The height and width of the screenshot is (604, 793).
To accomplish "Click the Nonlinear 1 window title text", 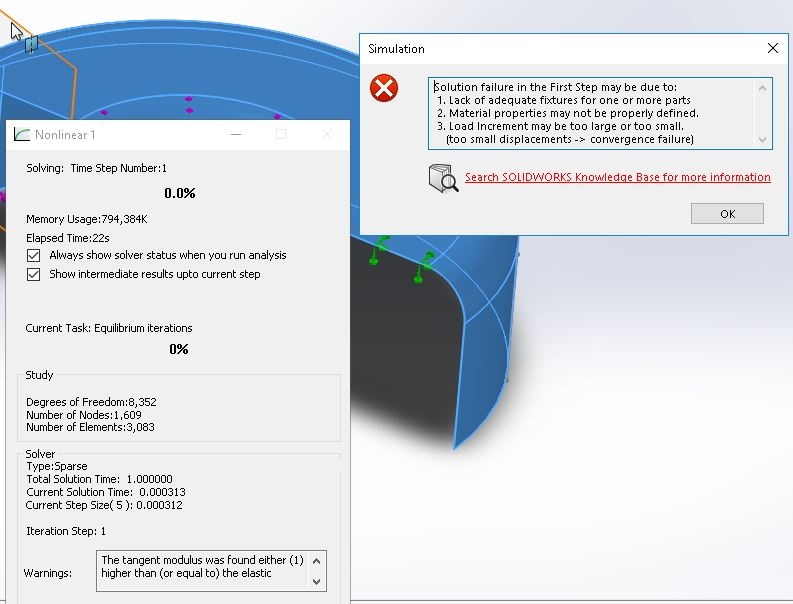I will click(65, 135).
